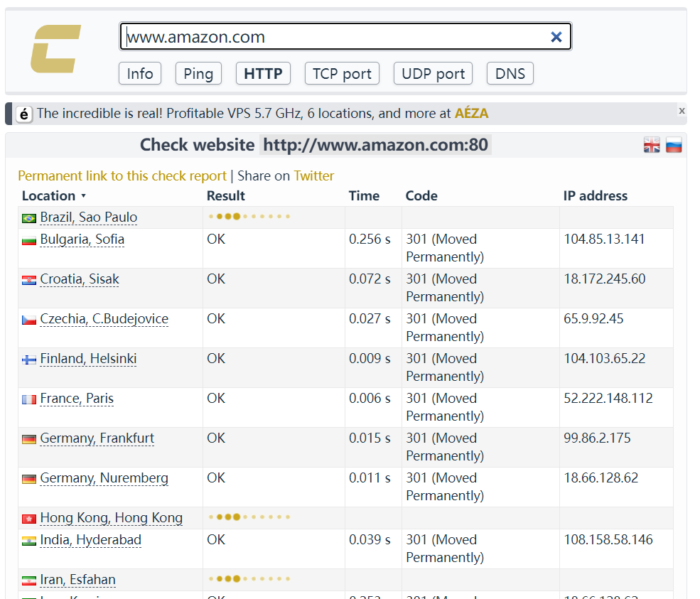Open Bulgaria, Sofia location

(x=82, y=239)
